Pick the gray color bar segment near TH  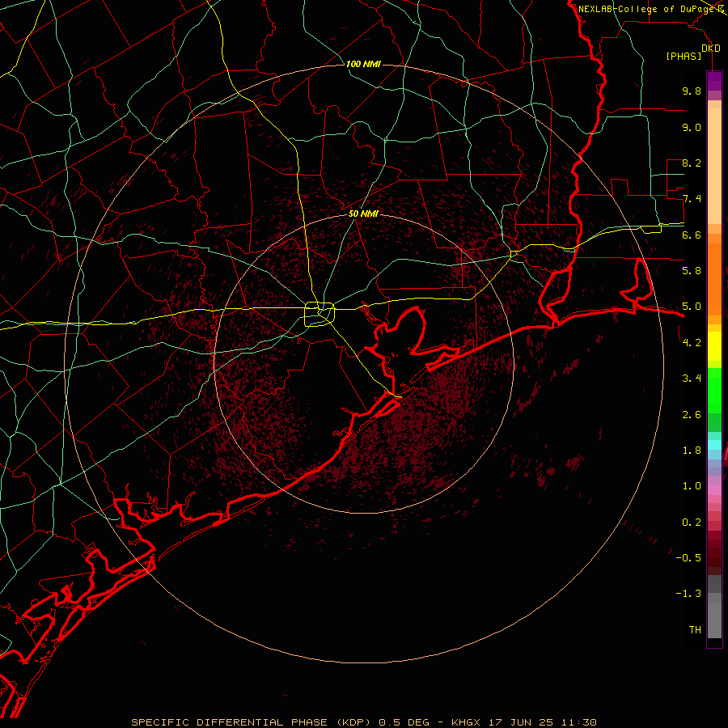(x=714, y=620)
